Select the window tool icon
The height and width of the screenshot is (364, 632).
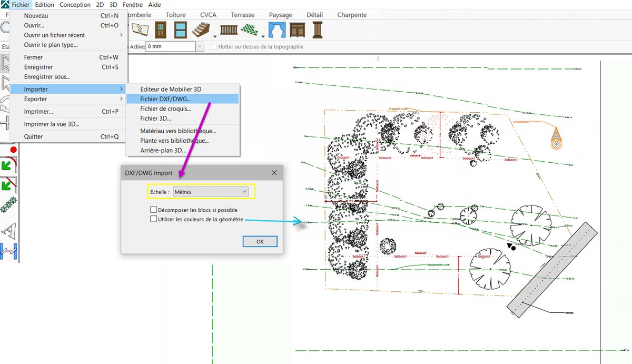point(181,30)
